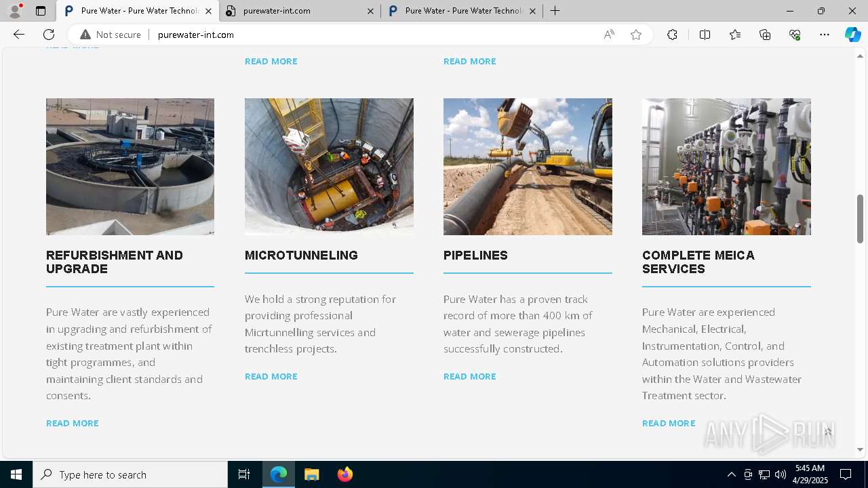Viewport: 868px width, 488px height.
Task: Grab the page vertical scrollbar thumb
Action: tap(860, 218)
